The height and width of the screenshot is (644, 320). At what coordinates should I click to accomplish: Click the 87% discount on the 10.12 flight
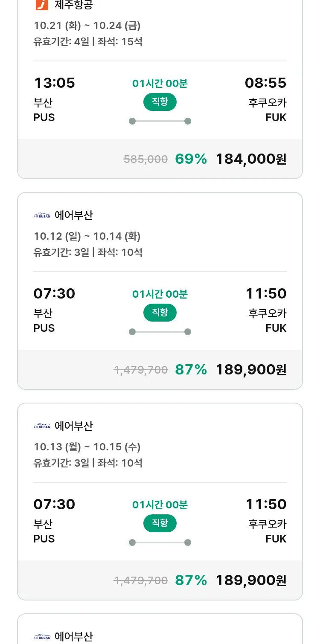point(191,370)
